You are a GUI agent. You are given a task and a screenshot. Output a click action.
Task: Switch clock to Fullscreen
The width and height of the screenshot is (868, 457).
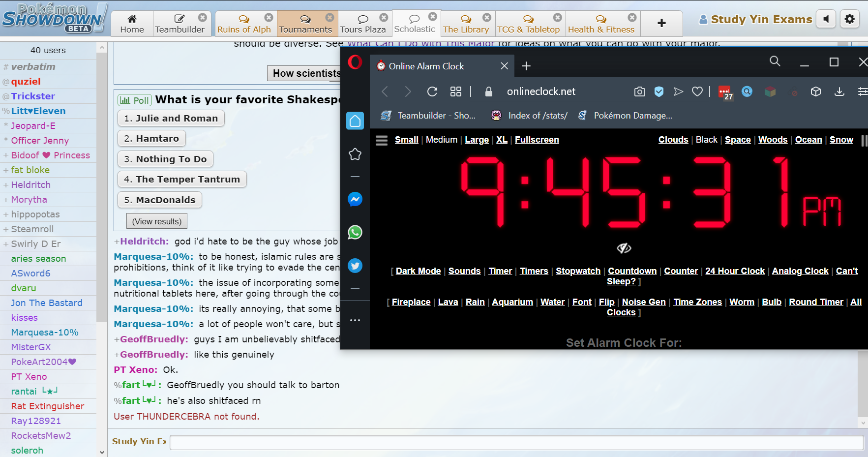537,140
